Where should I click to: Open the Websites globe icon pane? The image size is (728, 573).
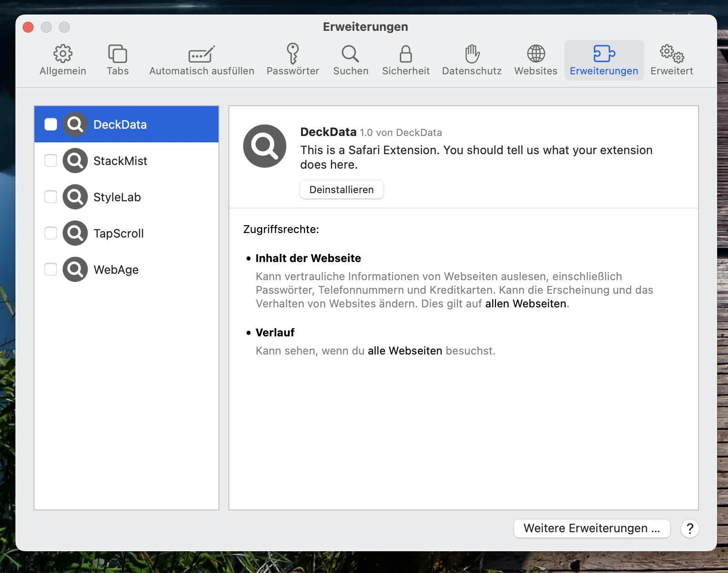point(535,60)
